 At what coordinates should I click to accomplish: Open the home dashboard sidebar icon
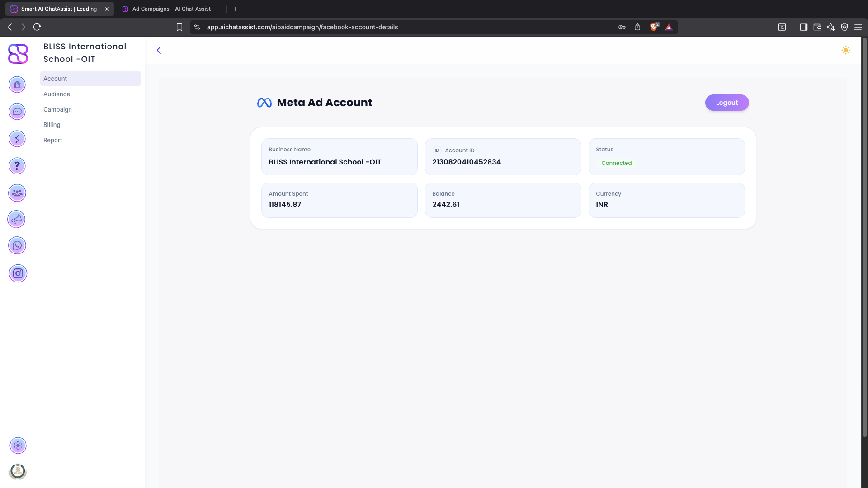coord(17,84)
